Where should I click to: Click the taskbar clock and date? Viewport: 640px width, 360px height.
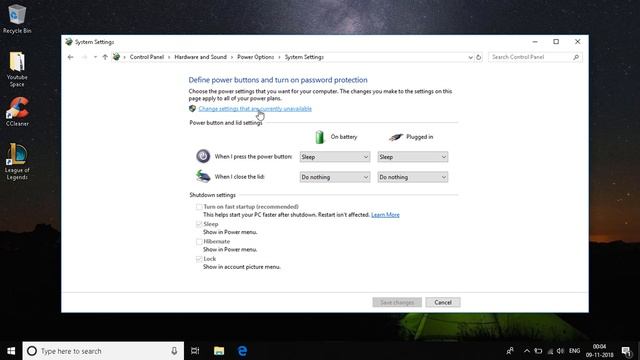point(600,351)
